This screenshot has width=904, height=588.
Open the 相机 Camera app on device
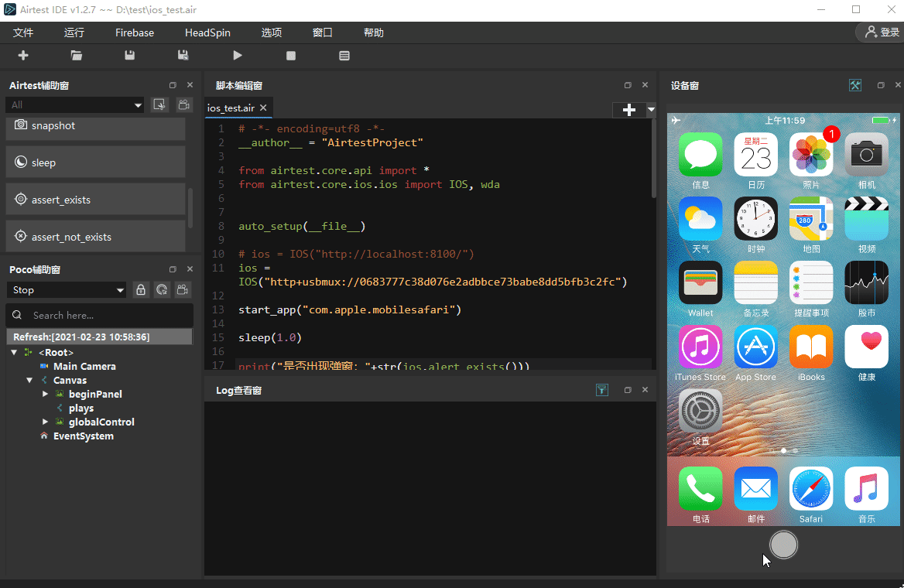867,155
